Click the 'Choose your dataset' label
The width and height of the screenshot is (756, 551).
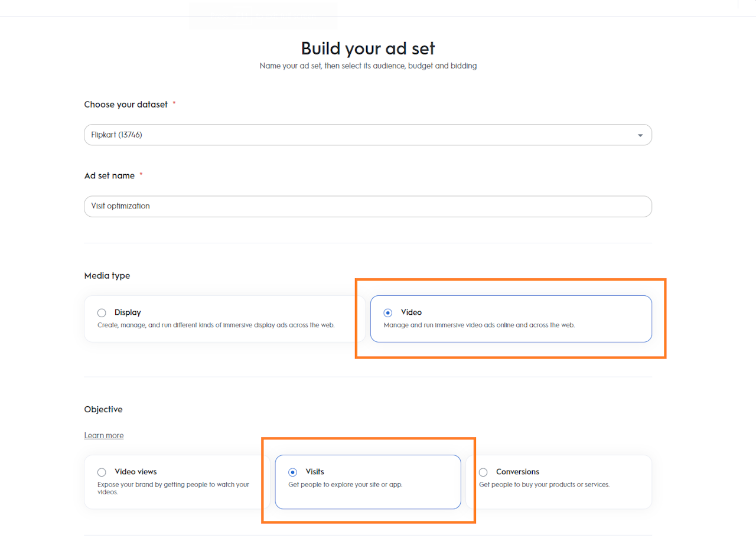pyautogui.click(x=126, y=104)
